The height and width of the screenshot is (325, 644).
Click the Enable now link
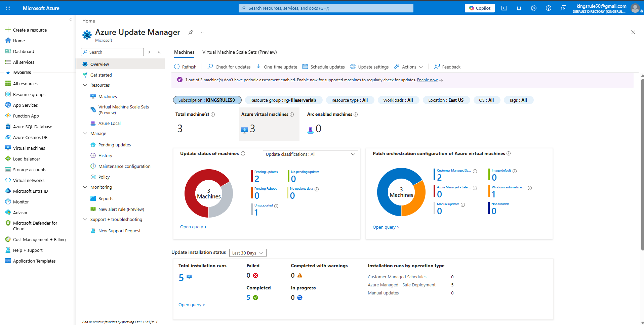tap(427, 80)
